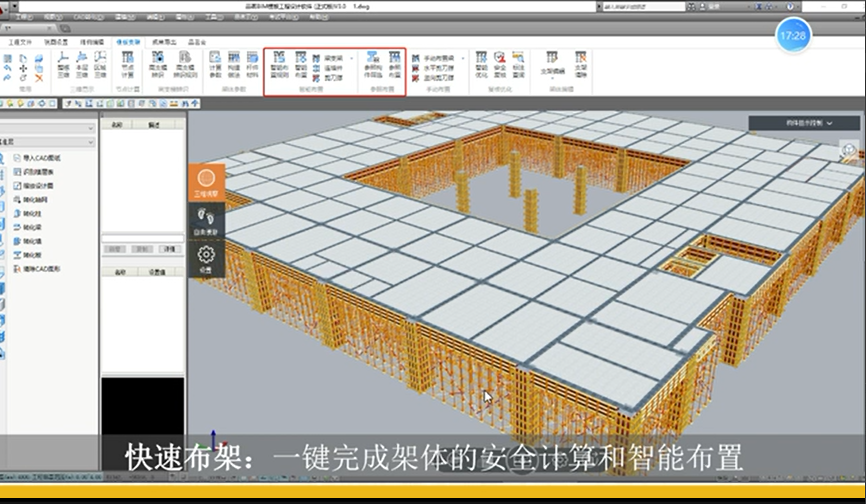Image resolution: width=866 pixels, height=504 pixels.
Task: Expand the beam support tool dropdown arrow
Action: click(352, 58)
